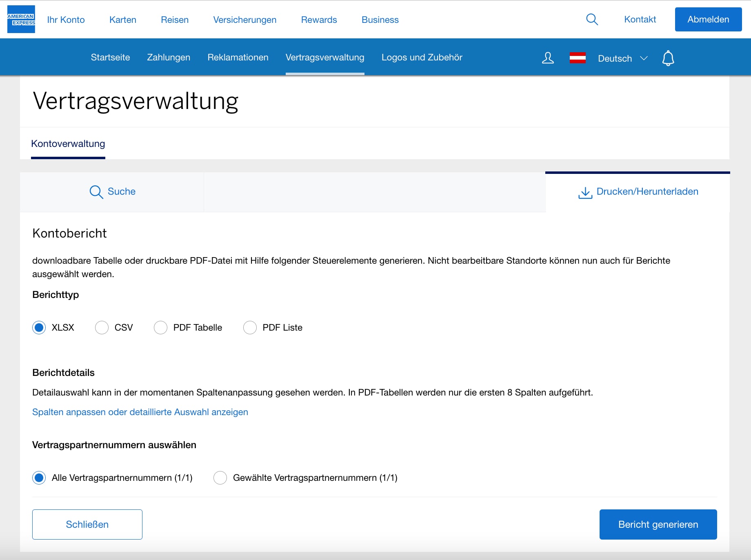Image resolution: width=751 pixels, height=560 pixels.
Task: Enable the PDF Liste option
Action: [250, 327]
